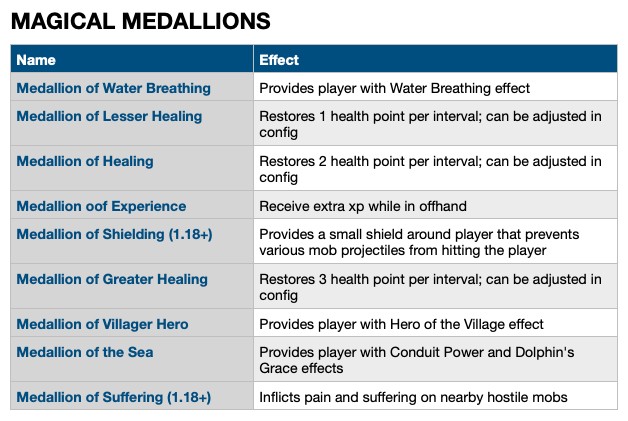Select the Medallion of Healing link

(85, 161)
